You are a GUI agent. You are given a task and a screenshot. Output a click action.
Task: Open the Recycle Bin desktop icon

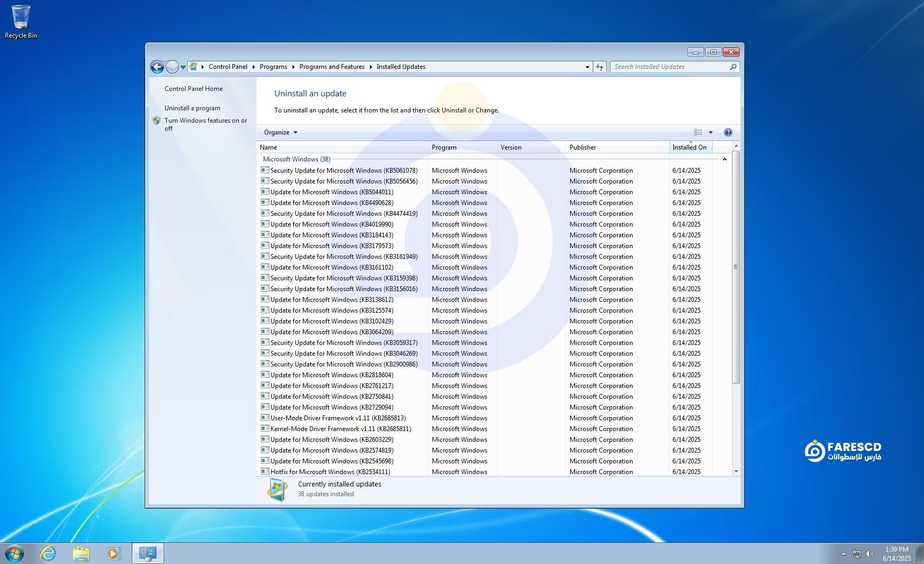(20, 22)
